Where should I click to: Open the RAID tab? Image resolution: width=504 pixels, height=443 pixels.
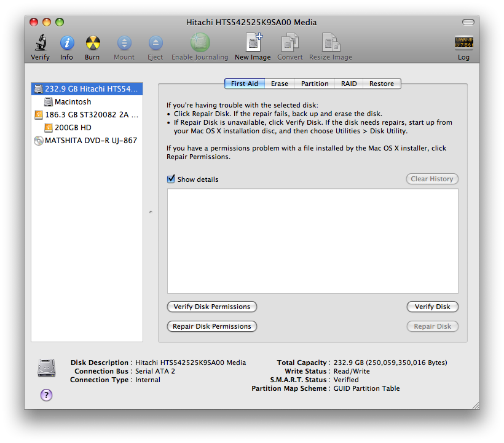pyautogui.click(x=348, y=84)
